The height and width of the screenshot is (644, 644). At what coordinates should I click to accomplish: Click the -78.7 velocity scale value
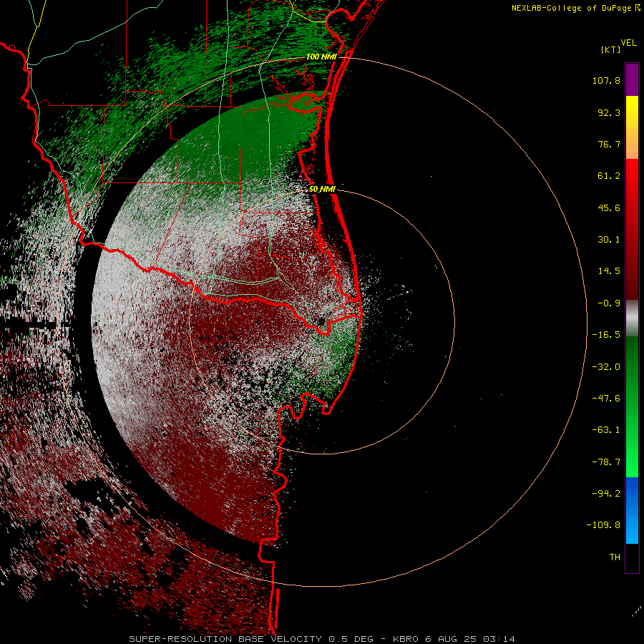606,462
